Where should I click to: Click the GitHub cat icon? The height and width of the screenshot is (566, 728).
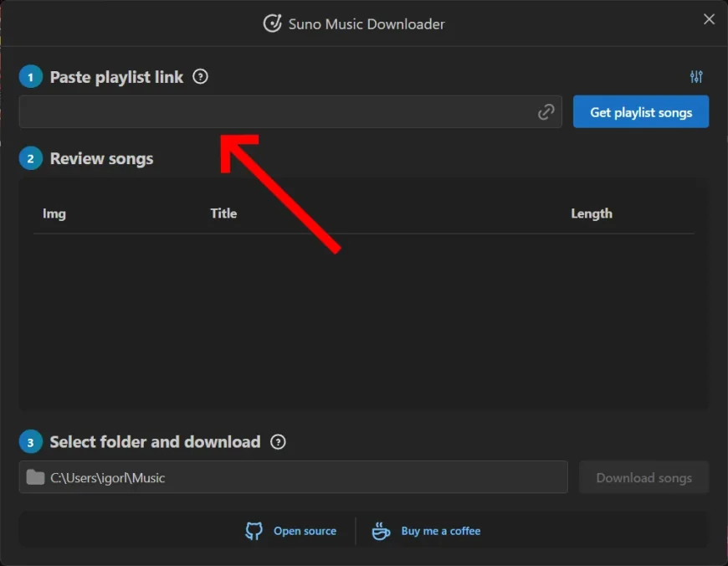254,531
